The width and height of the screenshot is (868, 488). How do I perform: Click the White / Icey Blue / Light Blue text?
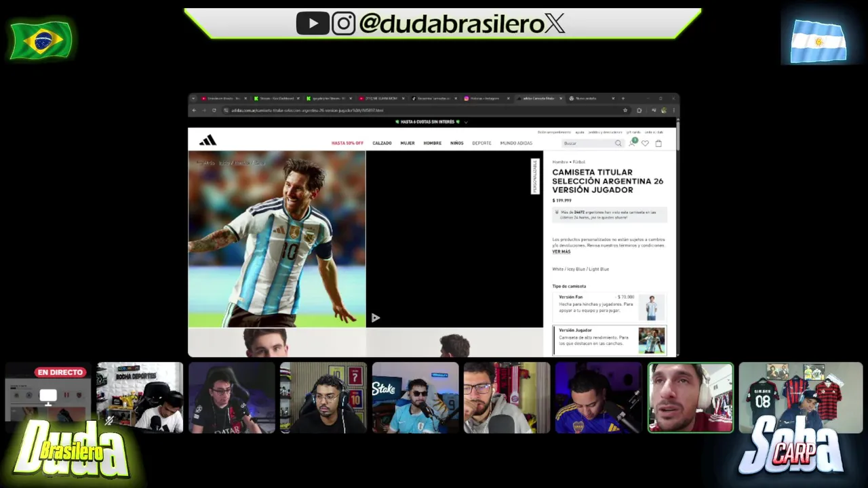580,269
